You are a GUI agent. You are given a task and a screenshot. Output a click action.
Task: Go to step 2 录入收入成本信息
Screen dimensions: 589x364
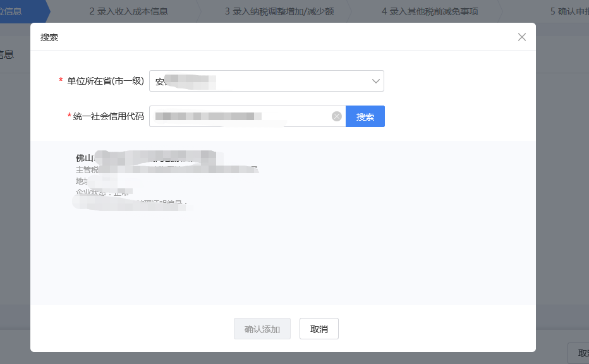[128, 11]
